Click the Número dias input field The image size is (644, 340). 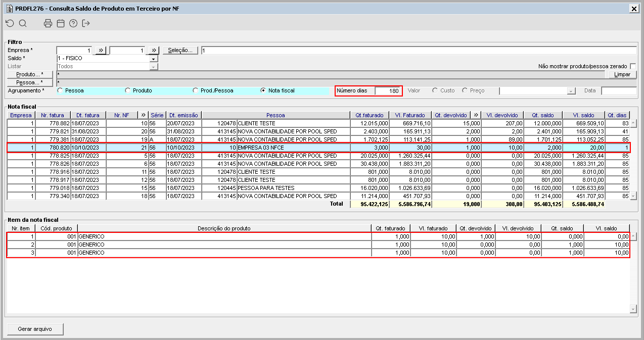[388, 91]
